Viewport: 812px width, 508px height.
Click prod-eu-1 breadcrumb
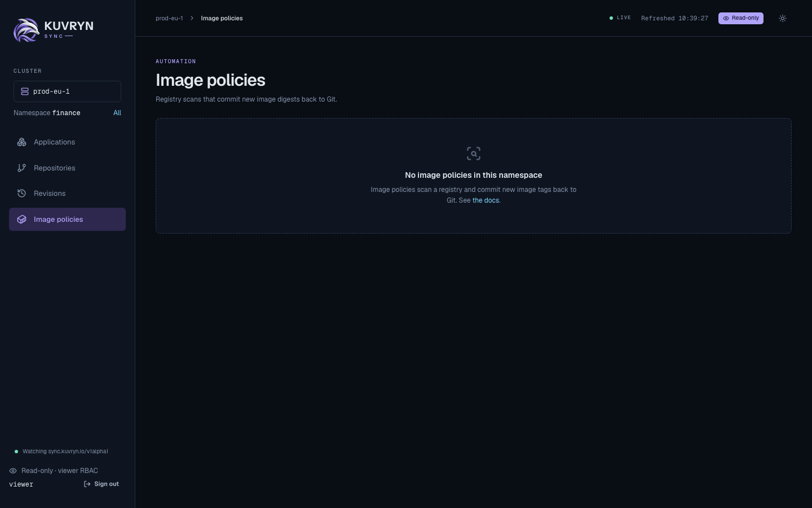pos(169,18)
